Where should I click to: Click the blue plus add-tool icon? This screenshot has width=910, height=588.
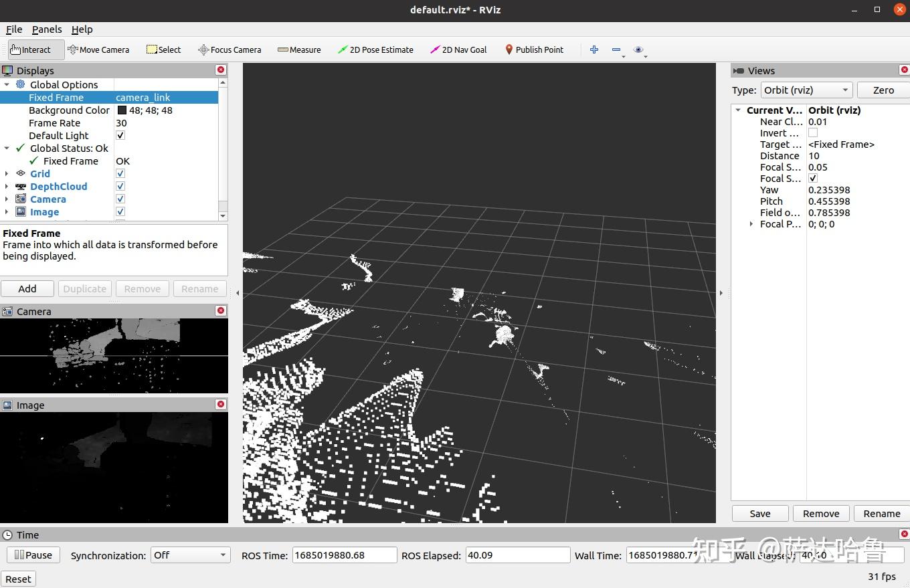click(594, 50)
